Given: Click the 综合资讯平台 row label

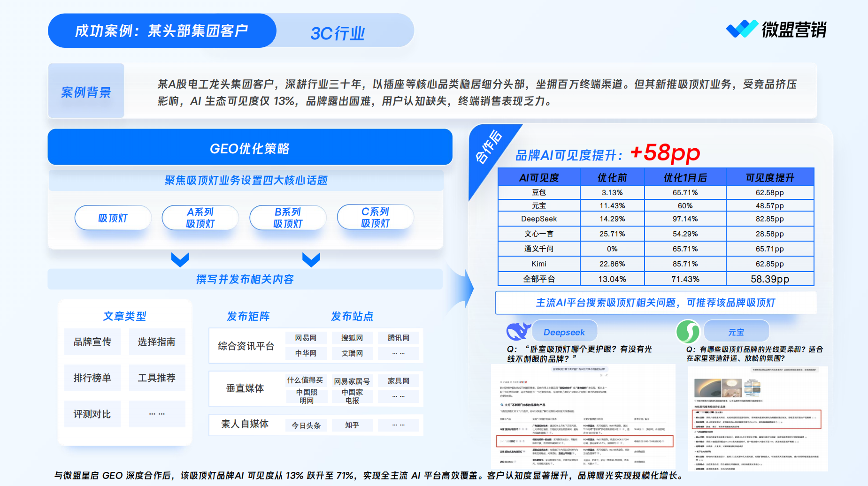Looking at the screenshot, I should 246,346.
